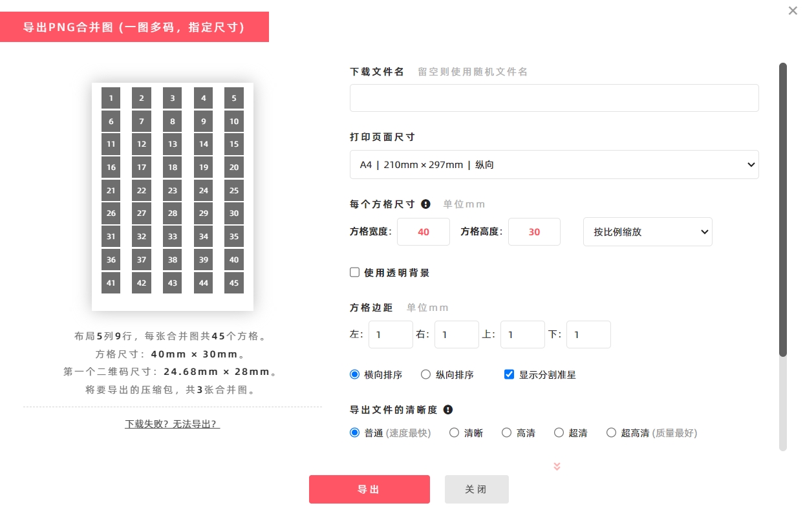
Task: Click the 关闭 button
Action: [x=477, y=489]
